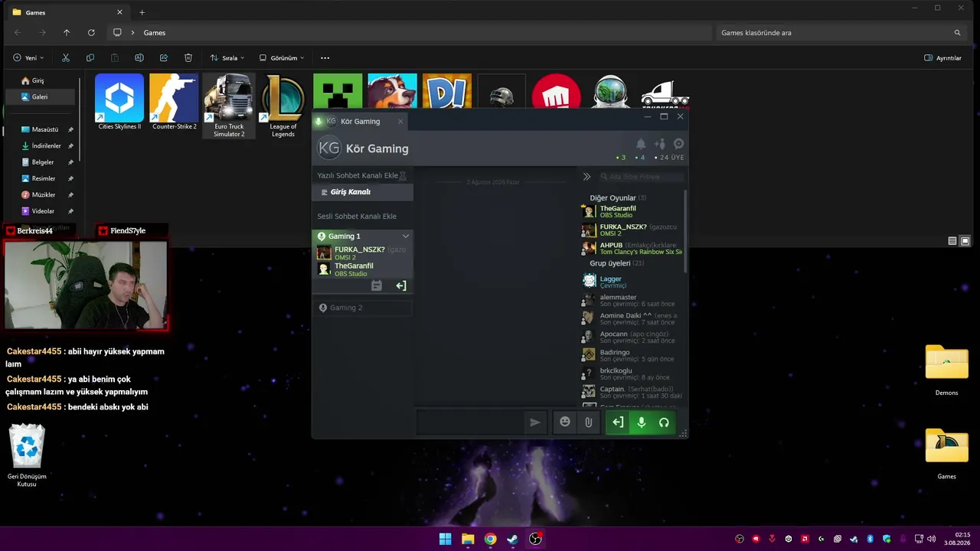This screenshot has width=980, height=551.
Task: Select Lagger in group members
Action: [x=631, y=282]
